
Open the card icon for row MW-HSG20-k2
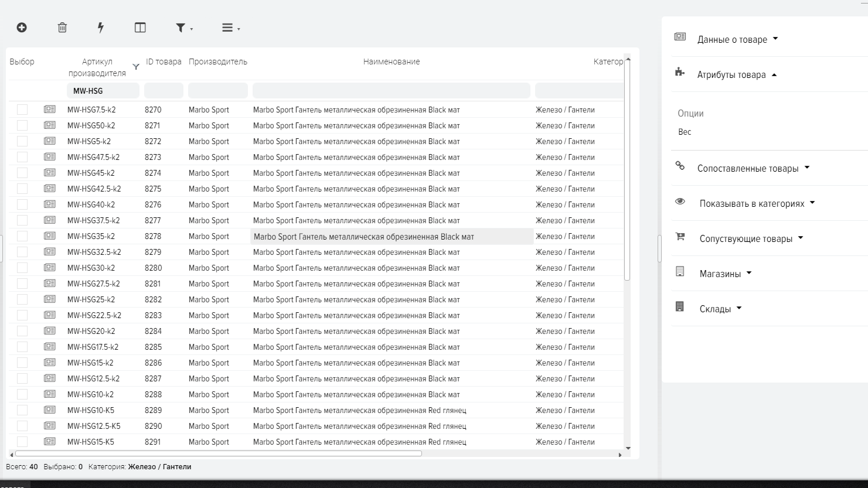50,331
